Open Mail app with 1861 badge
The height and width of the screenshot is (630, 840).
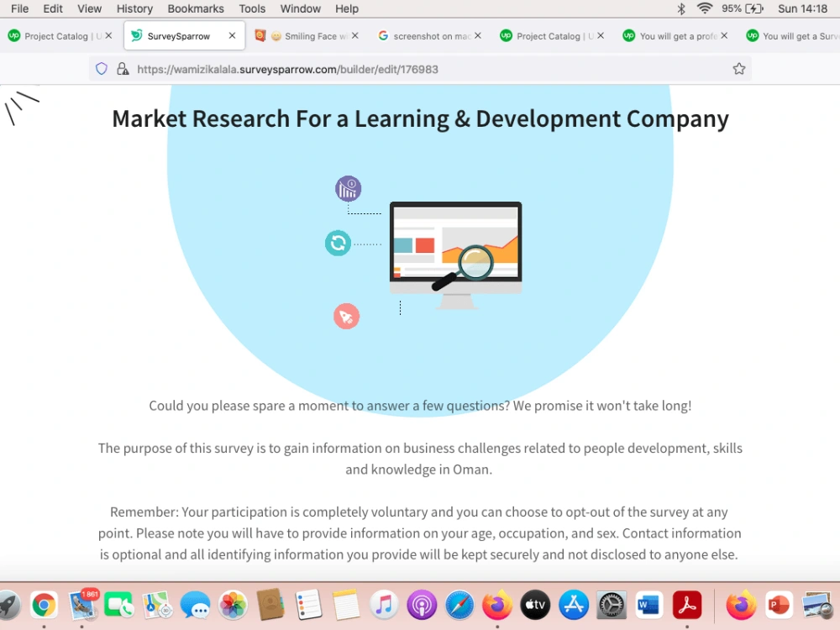[82, 606]
